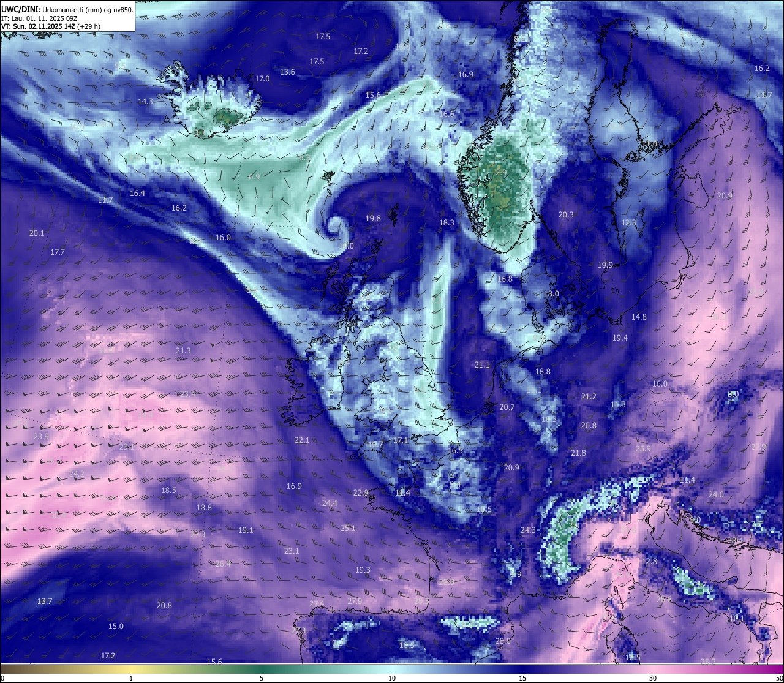
Task: Click the 19.1 value label
Action: tap(246, 530)
